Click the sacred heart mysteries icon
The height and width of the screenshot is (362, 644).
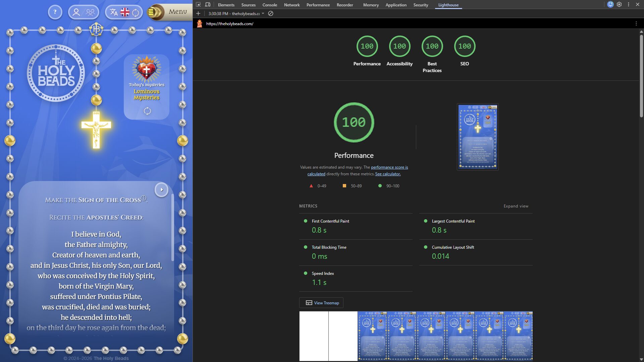147,69
